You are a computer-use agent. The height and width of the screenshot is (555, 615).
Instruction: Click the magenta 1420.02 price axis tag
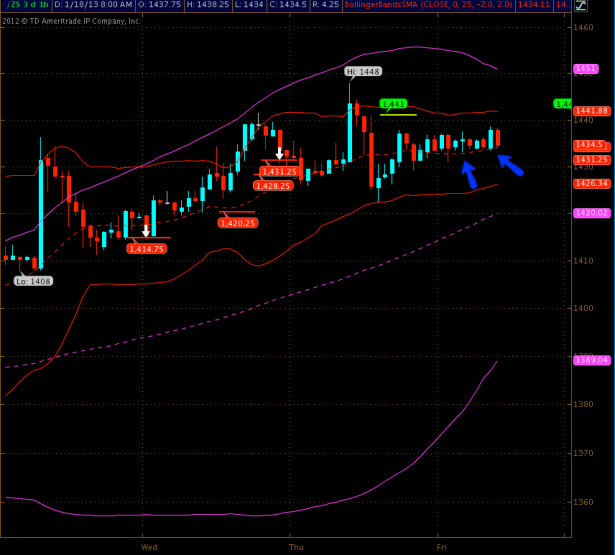tap(592, 213)
